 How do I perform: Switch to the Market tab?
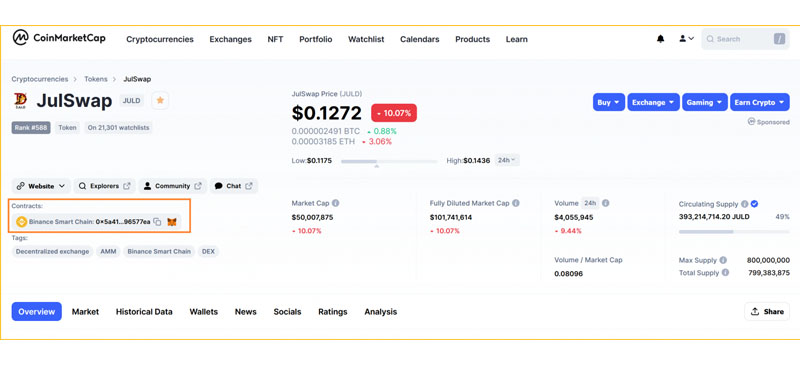click(x=85, y=312)
